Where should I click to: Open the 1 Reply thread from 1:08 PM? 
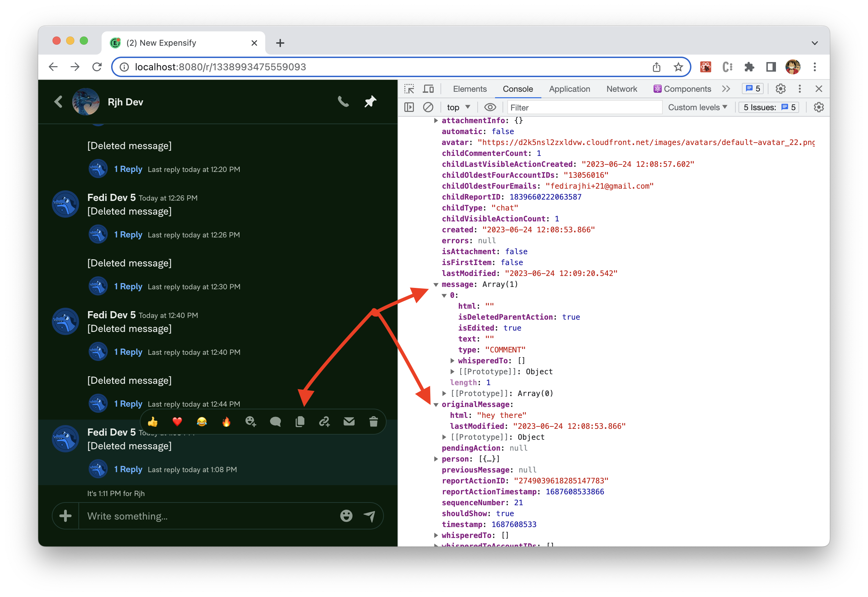(128, 469)
